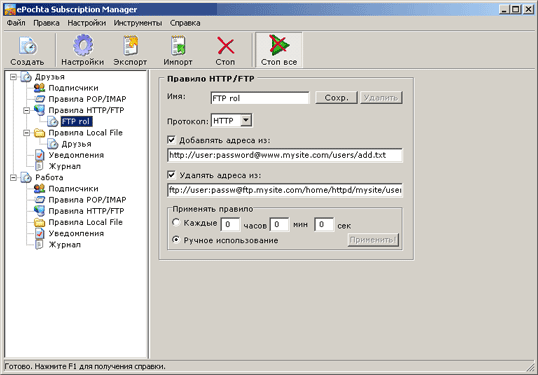This screenshot has height=375, width=538.
Task: Minimize the ePochta window
Action: (504, 10)
